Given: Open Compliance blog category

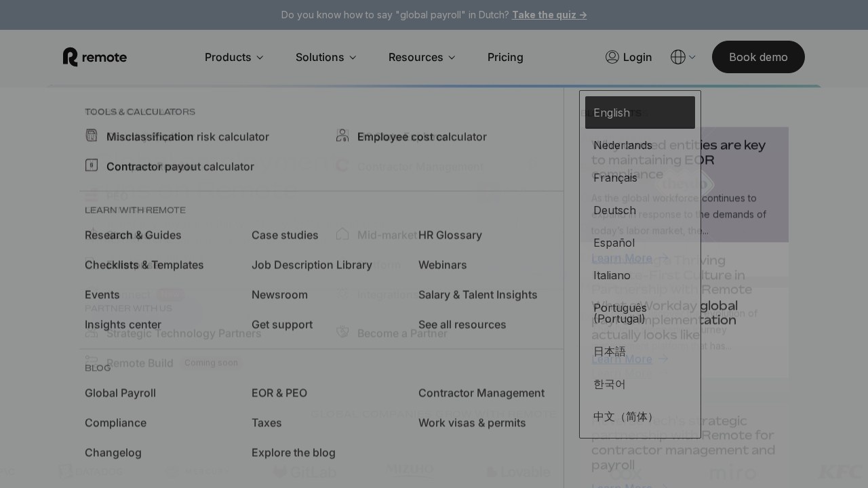Looking at the screenshot, I should pos(115,422).
